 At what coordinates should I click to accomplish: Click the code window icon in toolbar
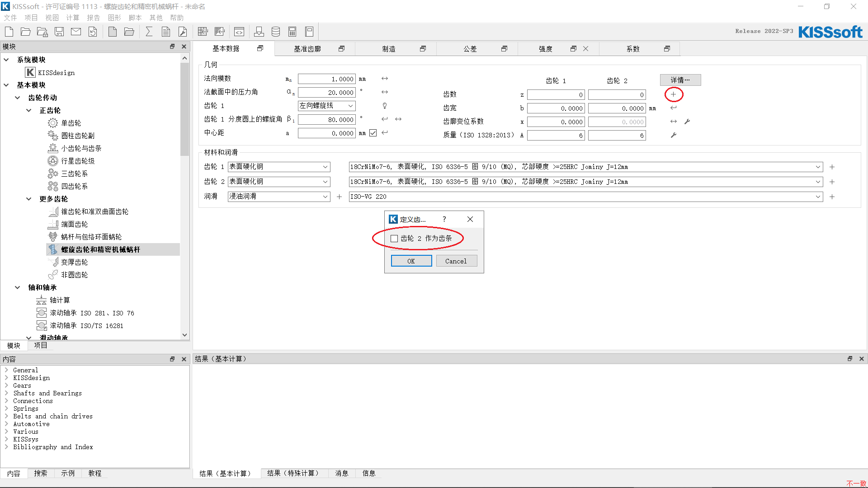(239, 32)
